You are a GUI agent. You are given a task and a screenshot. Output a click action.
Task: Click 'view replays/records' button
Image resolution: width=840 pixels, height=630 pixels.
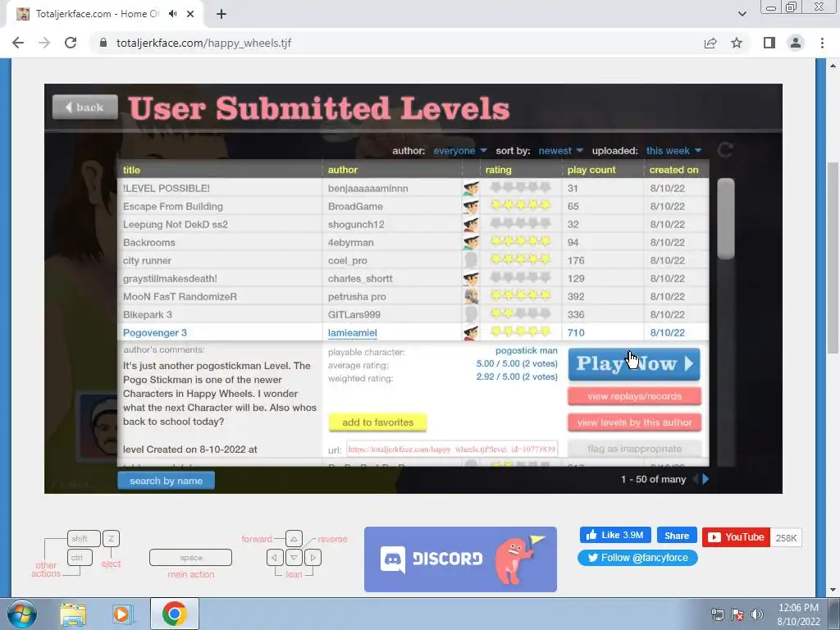[x=634, y=396]
